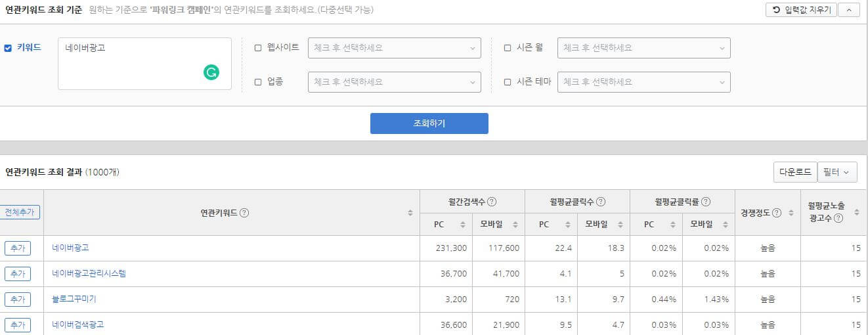Open the 업종 dropdown
The height and width of the screenshot is (335, 868).
[x=395, y=82]
